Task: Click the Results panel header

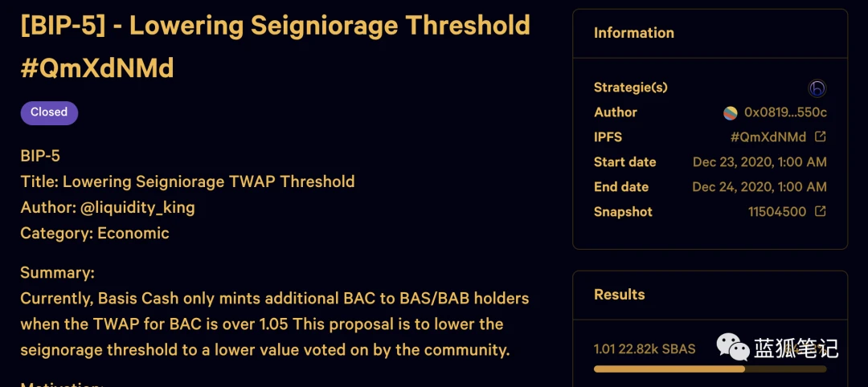Action: pos(710,295)
